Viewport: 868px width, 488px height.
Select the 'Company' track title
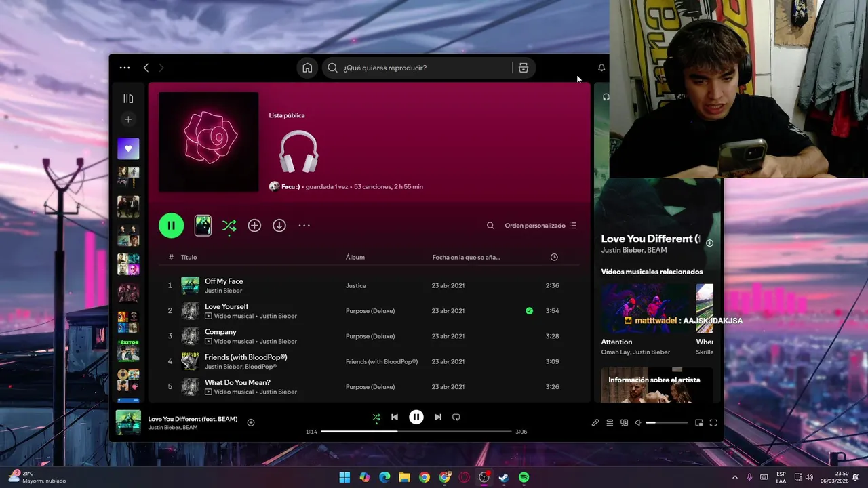click(220, 332)
